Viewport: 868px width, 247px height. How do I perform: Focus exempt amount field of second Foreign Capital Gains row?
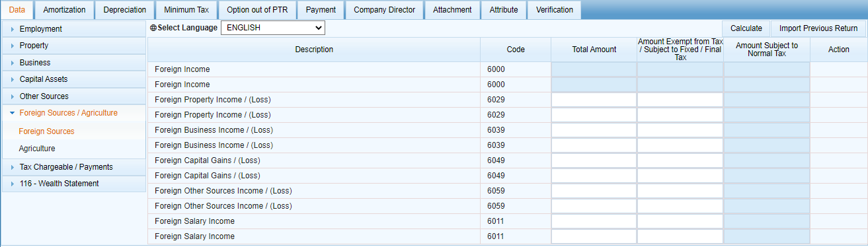pos(680,176)
